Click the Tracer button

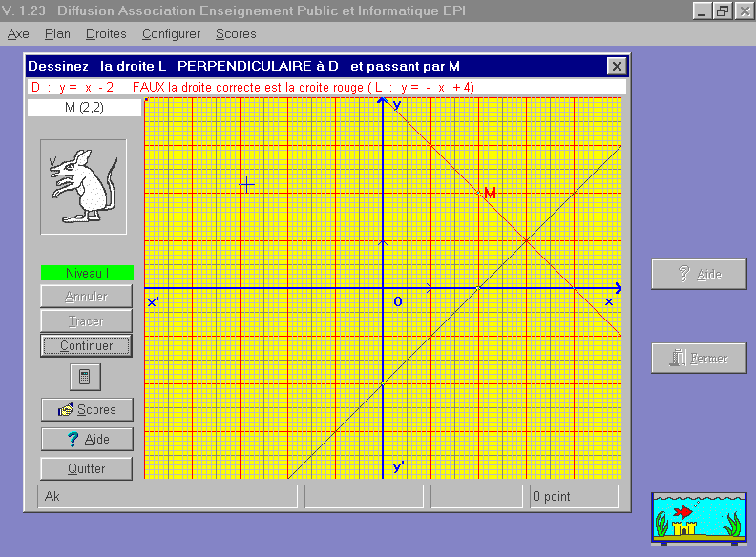pyautogui.click(x=86, y=321)
